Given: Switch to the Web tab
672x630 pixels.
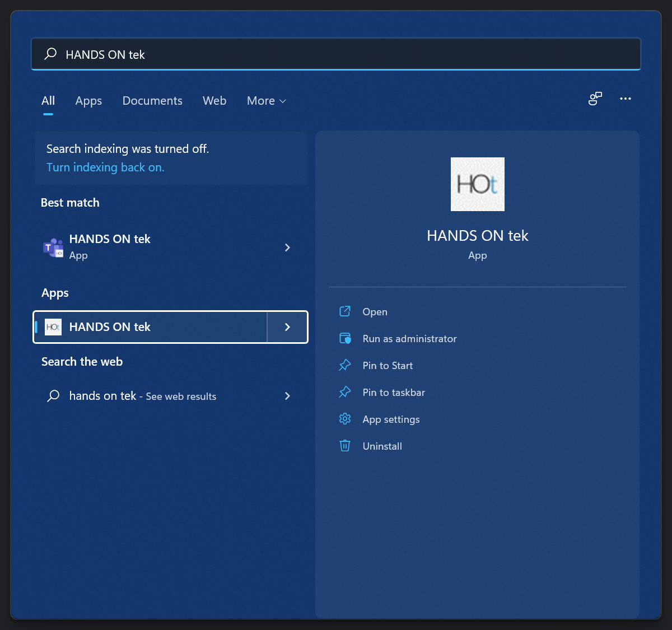Looking at the screenshot, I should pyautogui.click(x=214, y=101).
